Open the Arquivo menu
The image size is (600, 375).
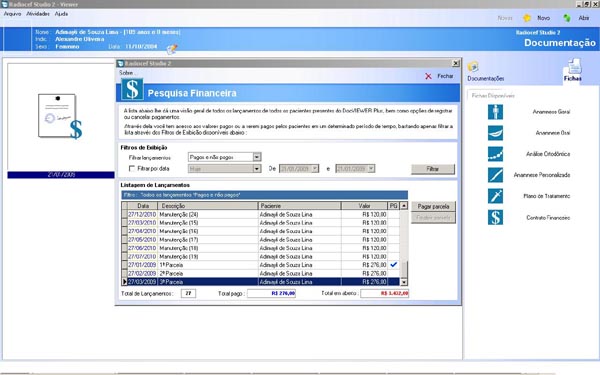pos(12,14)
